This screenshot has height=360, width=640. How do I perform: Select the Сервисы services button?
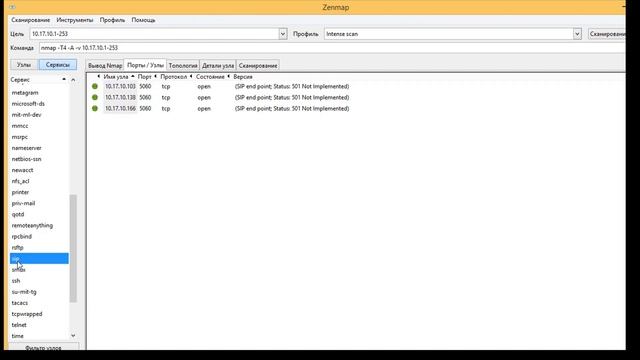(58, 65)
